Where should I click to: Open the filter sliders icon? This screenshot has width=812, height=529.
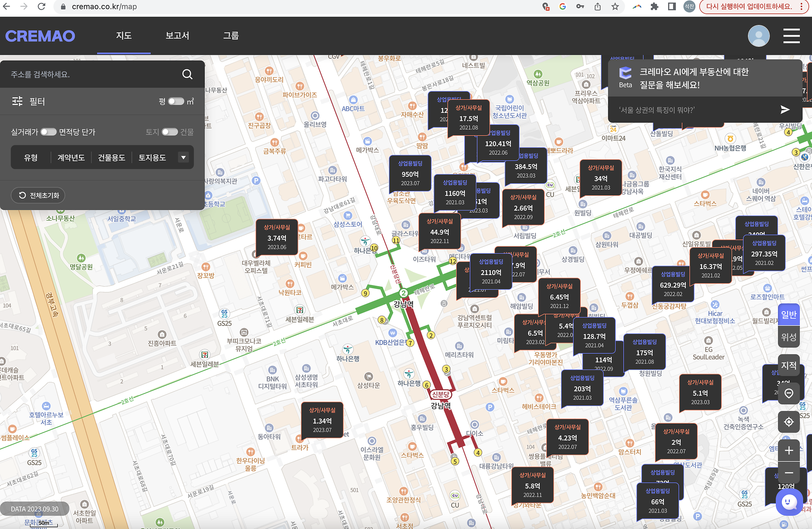[17, 101]
